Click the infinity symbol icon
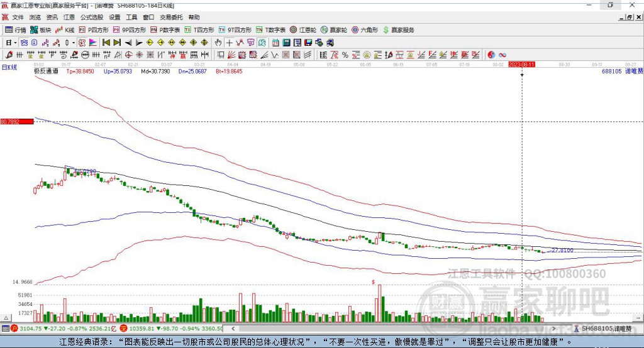 (502, 55)
